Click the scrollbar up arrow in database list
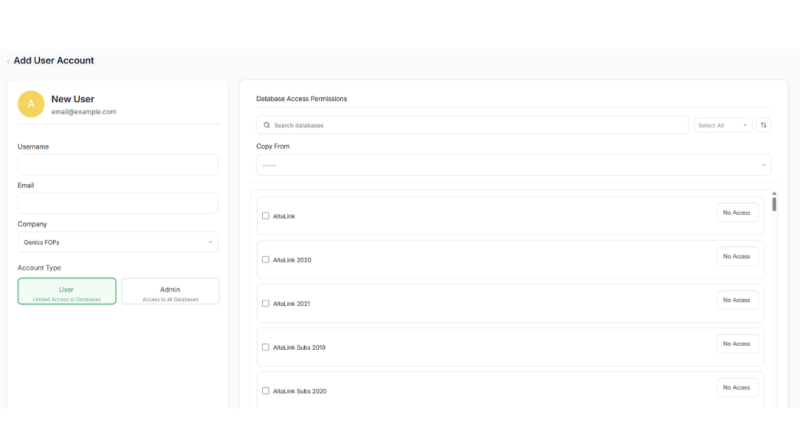The image size is (800, 441). [x=774, y=193]
